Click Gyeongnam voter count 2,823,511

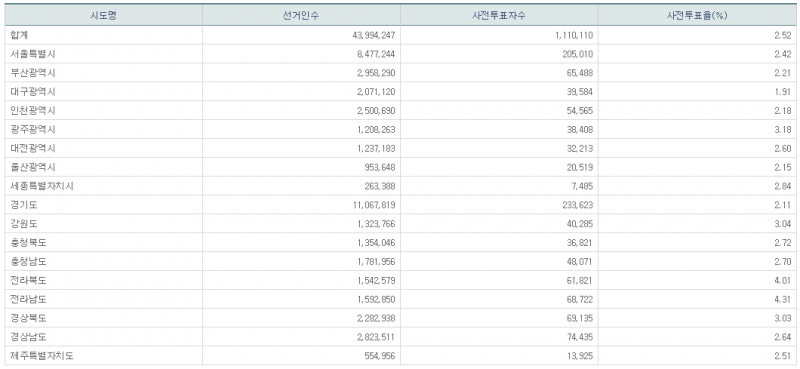[376, 337]
